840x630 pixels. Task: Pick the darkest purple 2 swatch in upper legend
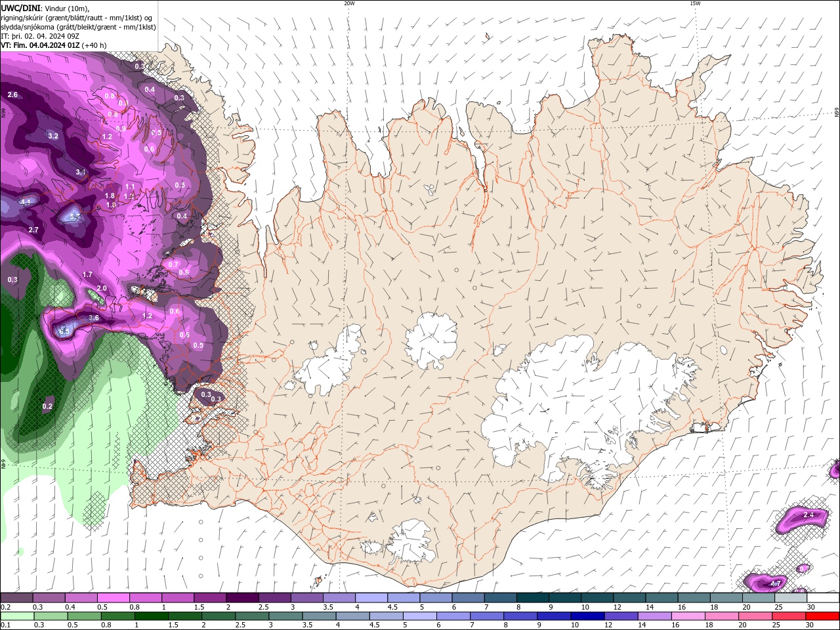click(241, 598)
